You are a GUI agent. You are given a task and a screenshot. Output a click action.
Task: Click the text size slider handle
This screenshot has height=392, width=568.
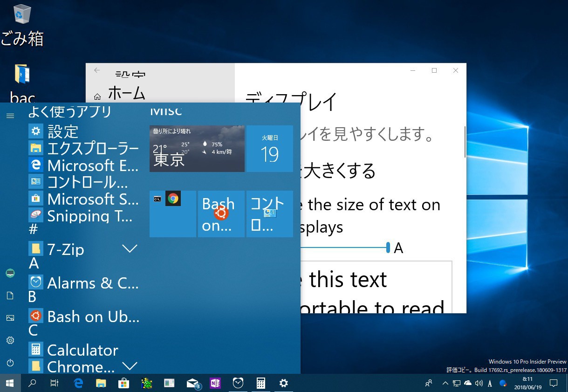[x=388, y=248]
